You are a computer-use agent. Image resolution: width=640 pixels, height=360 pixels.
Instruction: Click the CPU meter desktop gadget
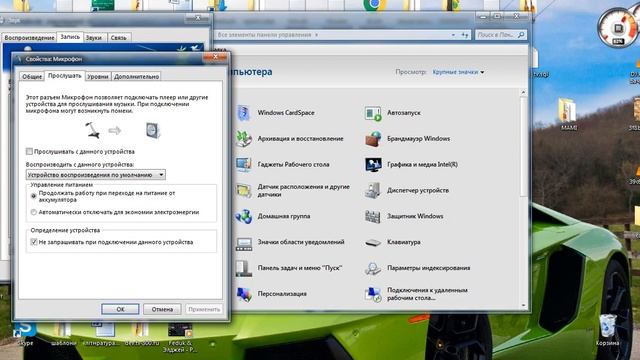(x=617, y=28)
